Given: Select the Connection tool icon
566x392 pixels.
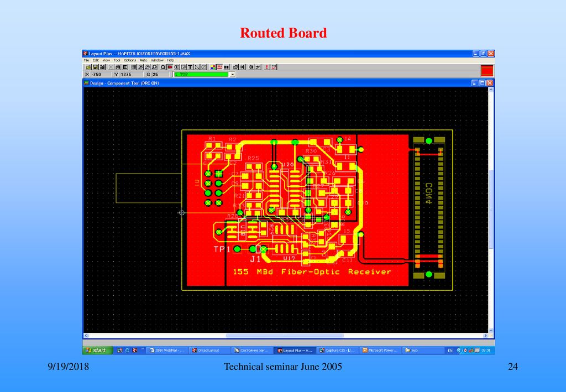Looking at the screenshot, I should [x=197, y=67].
